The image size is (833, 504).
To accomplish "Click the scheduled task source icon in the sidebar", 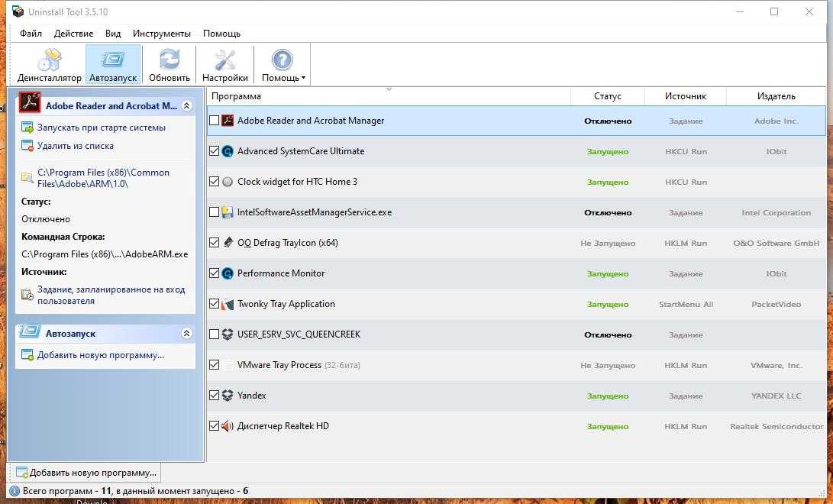I will click(x=27, y=294).
